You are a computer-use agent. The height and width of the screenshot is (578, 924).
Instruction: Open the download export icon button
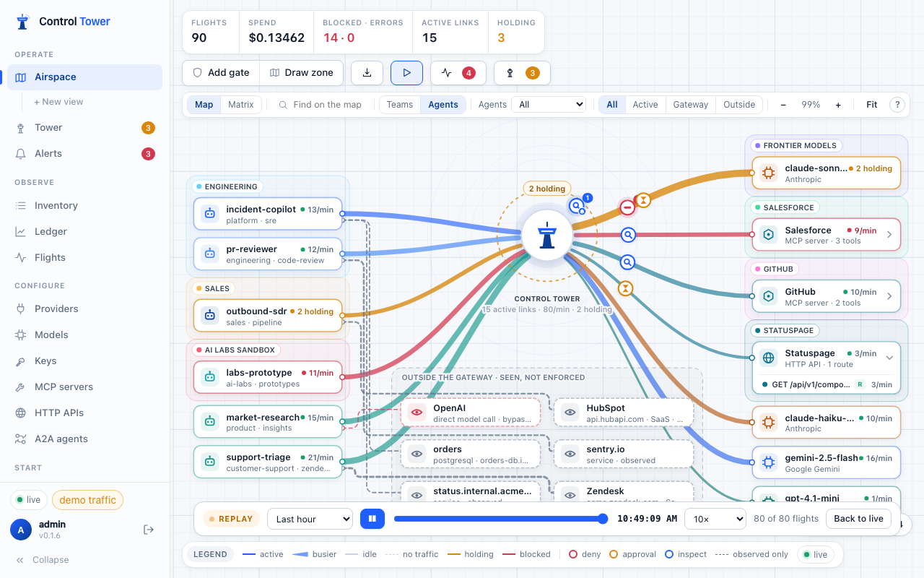pos(367,73)
